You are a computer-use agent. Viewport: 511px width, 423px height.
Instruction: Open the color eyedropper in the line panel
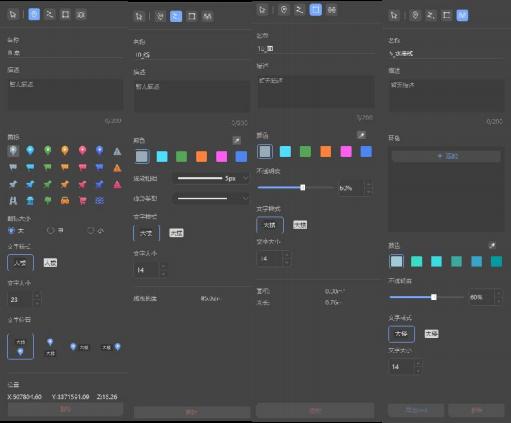coord(236,140)
